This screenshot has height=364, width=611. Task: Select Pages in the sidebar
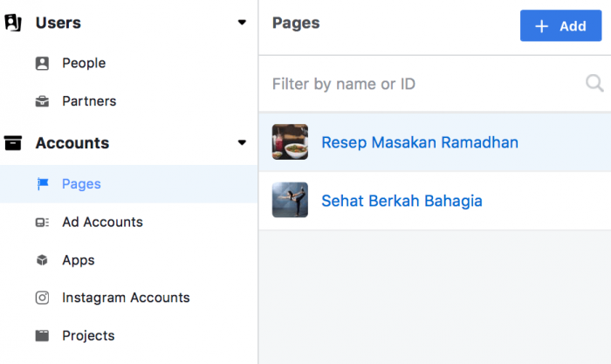(x=81, y=184)
